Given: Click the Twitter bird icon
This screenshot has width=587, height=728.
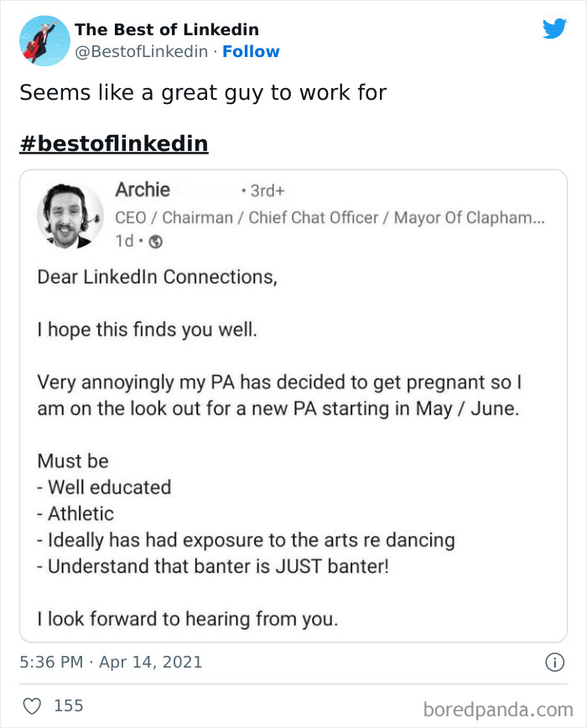Looking at the screenshot, I should (x=555, y=28).
